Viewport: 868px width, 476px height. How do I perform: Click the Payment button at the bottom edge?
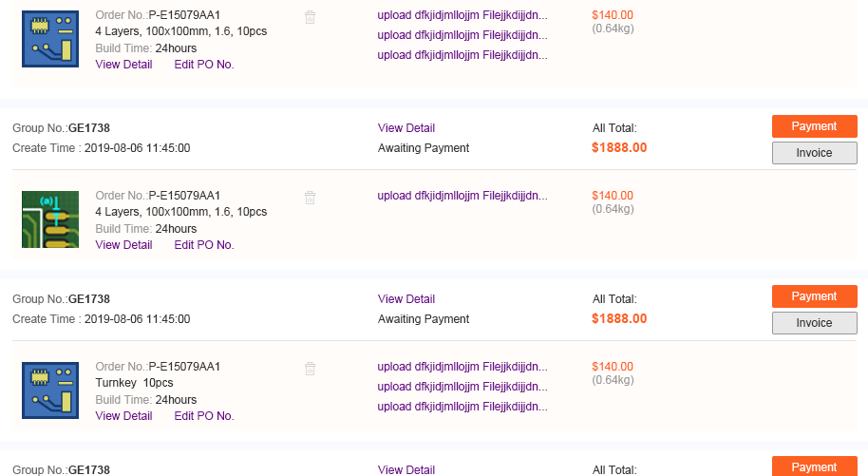[814, 466]
